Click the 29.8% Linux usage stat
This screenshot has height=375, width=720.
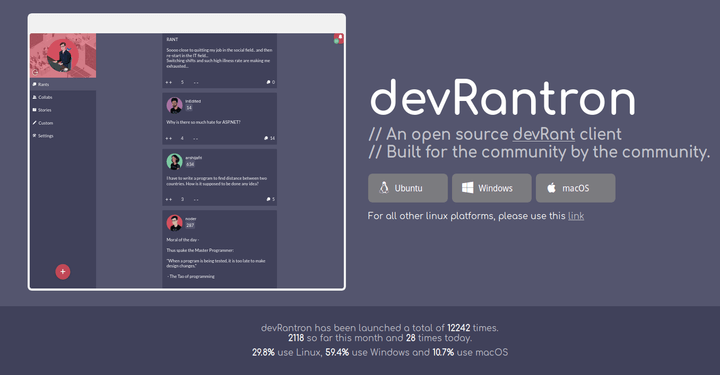point(264,353)
